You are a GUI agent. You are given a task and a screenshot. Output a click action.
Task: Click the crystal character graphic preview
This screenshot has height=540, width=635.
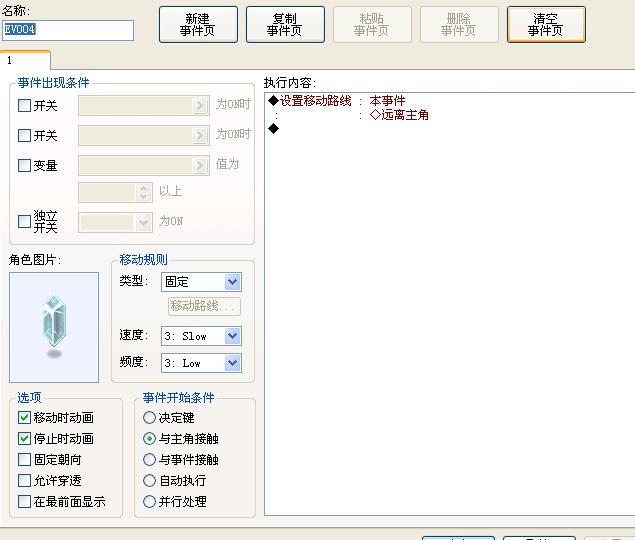pyautogui.click(x=54, y=327)
